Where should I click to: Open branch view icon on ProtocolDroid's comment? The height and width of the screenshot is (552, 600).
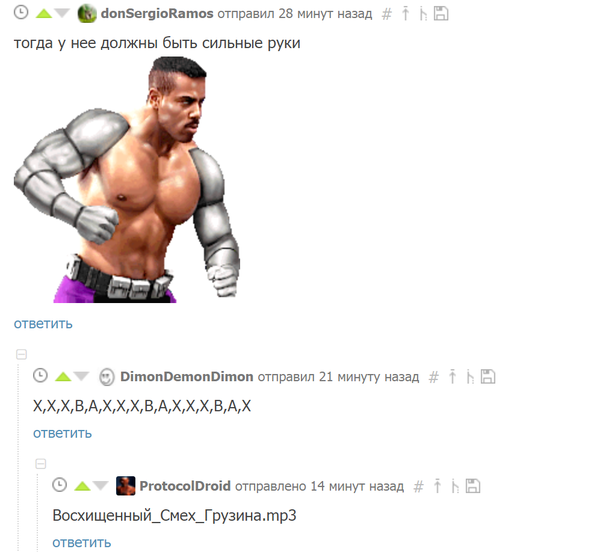(455, 486)
